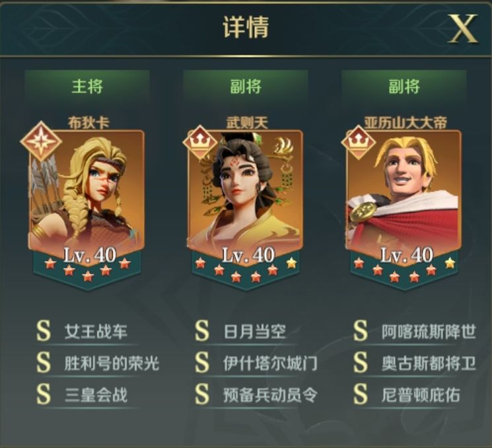
Task: Select the 主将 header tab
Action: 87,86
